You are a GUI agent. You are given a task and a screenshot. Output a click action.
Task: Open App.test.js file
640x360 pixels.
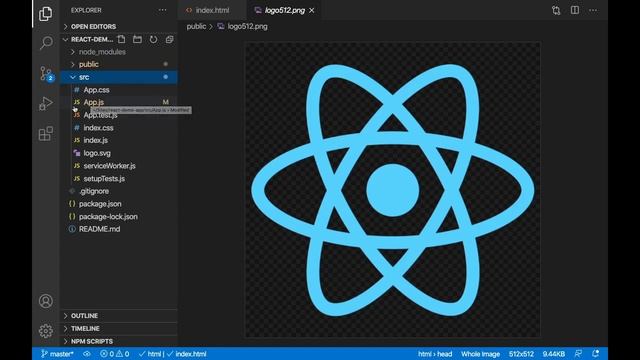click(x=119, y=115)
